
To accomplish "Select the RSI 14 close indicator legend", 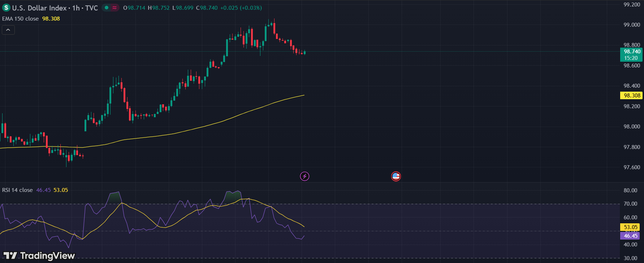I will 17,190.
